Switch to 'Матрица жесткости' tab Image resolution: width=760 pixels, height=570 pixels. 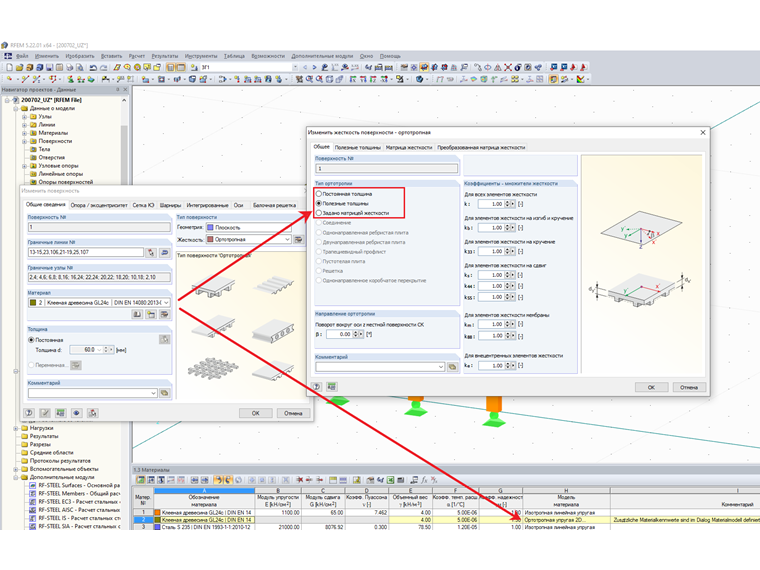(x=409, y=147)
